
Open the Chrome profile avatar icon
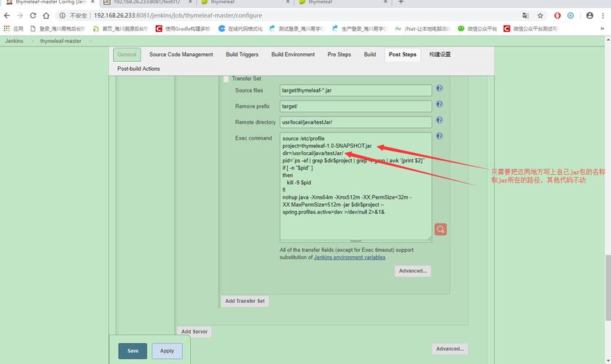(590, 15)
